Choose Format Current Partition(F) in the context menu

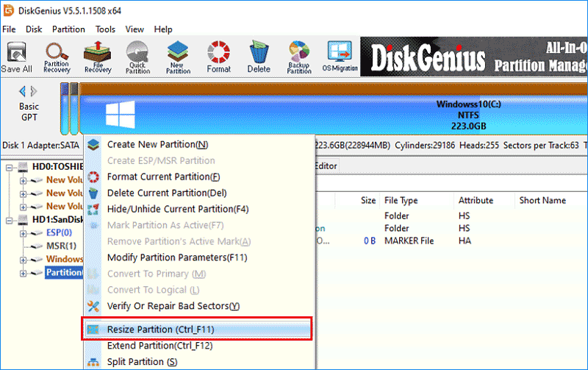tap(198, 177)
